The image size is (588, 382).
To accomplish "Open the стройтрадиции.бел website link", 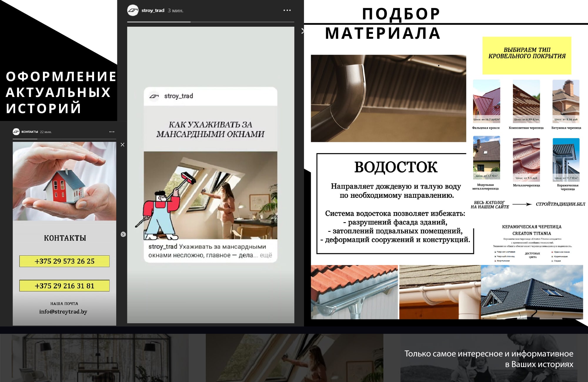I will [x=560, y=204].
